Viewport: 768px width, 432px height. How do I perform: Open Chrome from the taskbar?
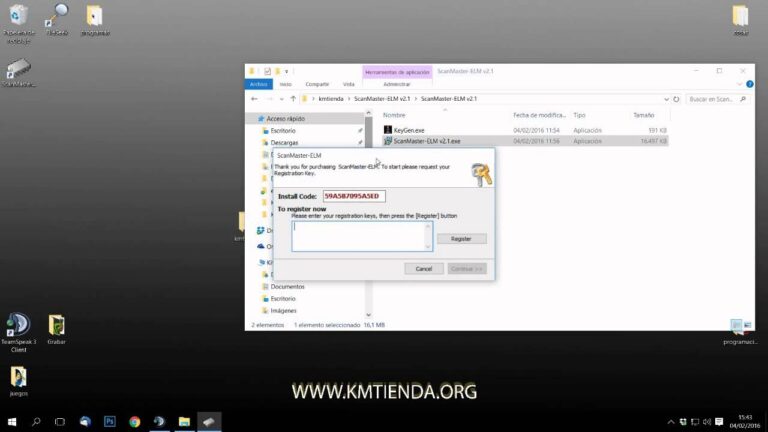[135, 422]
